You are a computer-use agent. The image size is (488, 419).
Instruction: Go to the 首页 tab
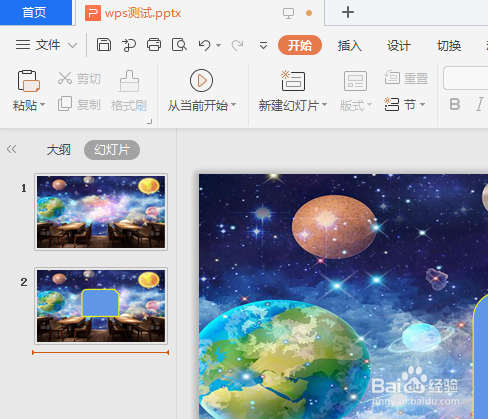tap(35, 13)
